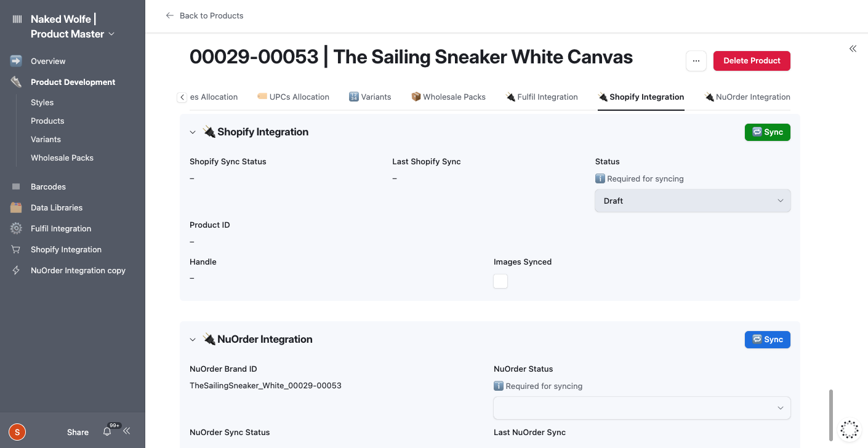This screenshot has height=448, width=868.
Task: Click the Delete Product button
Action: pos(752,61)
